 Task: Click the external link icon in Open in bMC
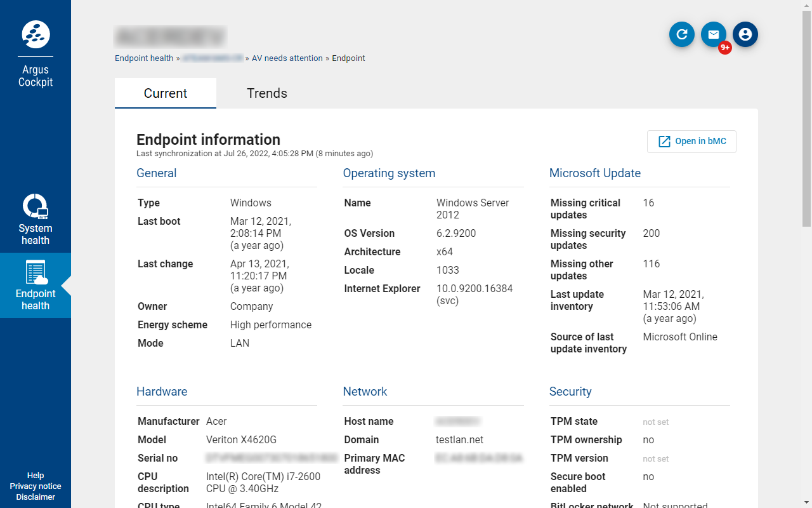pyautogui.click(x=664, y=142)
